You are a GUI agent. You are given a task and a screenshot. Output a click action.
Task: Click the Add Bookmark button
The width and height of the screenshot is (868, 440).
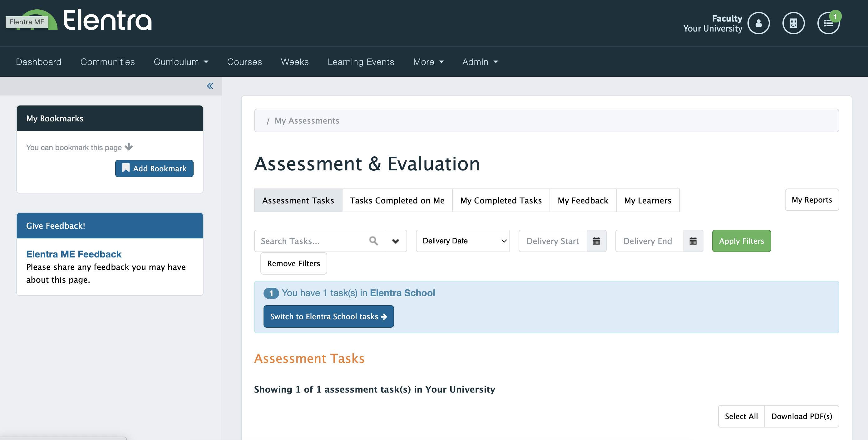pos(154,168)
